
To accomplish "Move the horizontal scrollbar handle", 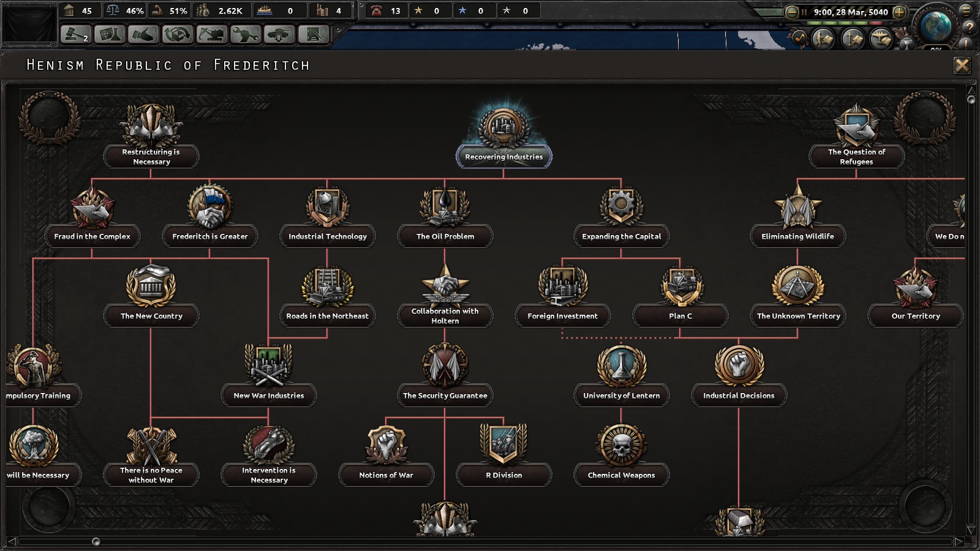I will point(96,541).
